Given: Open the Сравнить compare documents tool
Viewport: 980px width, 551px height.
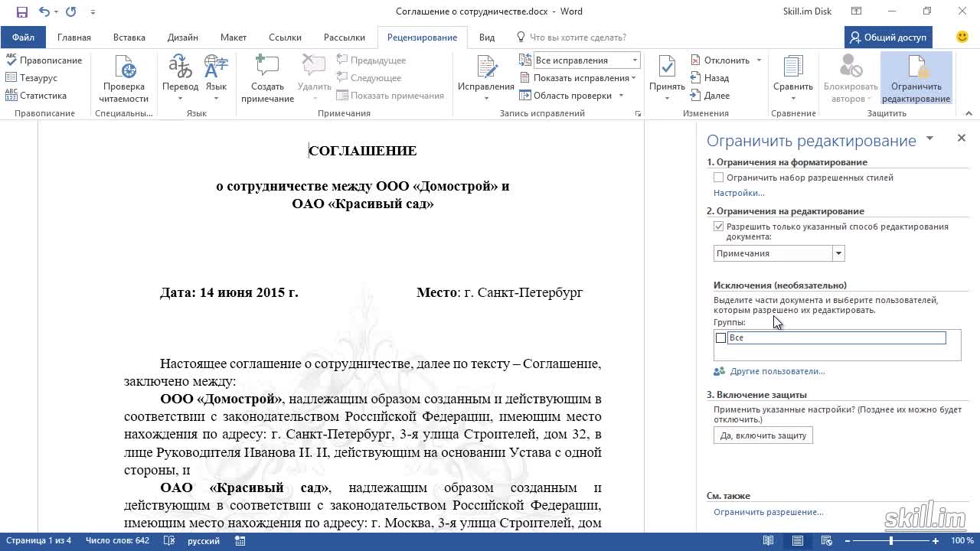Looking at the screenshot, I should 792,79.
